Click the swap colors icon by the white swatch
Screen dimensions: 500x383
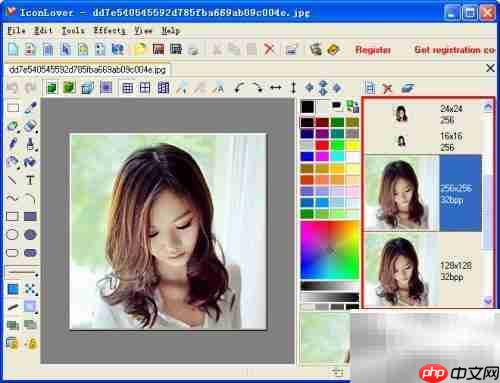click(x=353, y=107)
